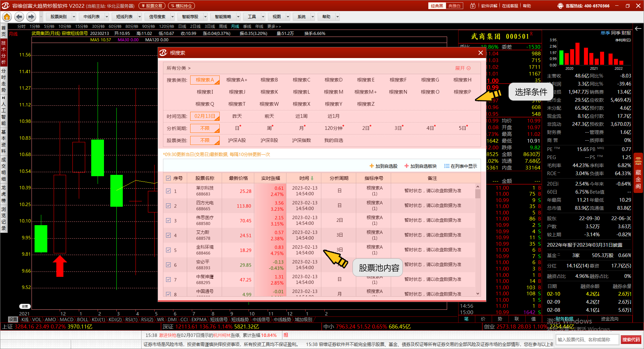
Task: Select the MACD indicator tab
Action: (66, 319)
